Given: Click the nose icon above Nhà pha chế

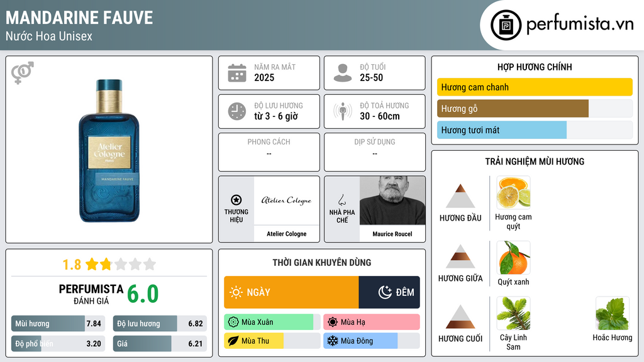Looking at the screenshot, I should coord(341,200).
